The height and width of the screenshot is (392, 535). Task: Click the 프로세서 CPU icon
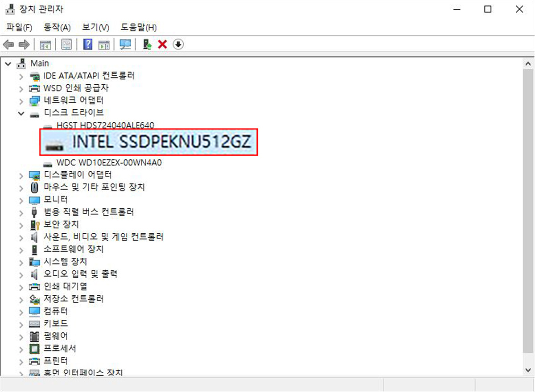[34, 348]
